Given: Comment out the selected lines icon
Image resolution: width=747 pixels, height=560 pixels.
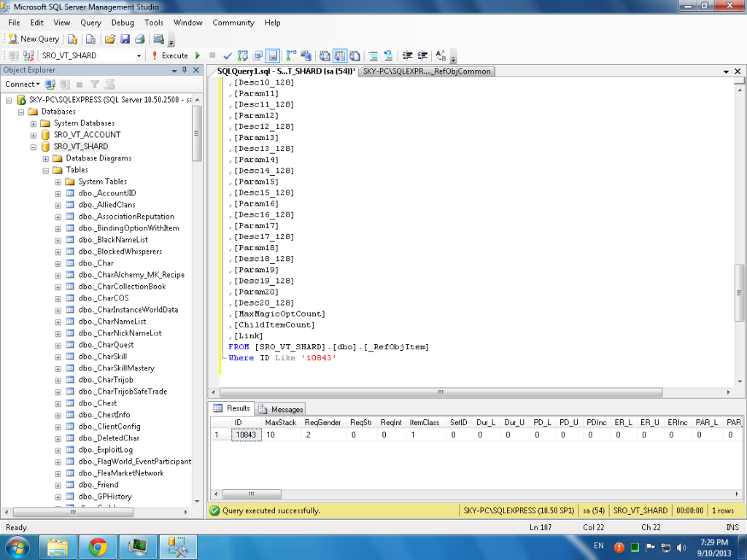Looking at the screenshot, I should [x=373, y=55].
